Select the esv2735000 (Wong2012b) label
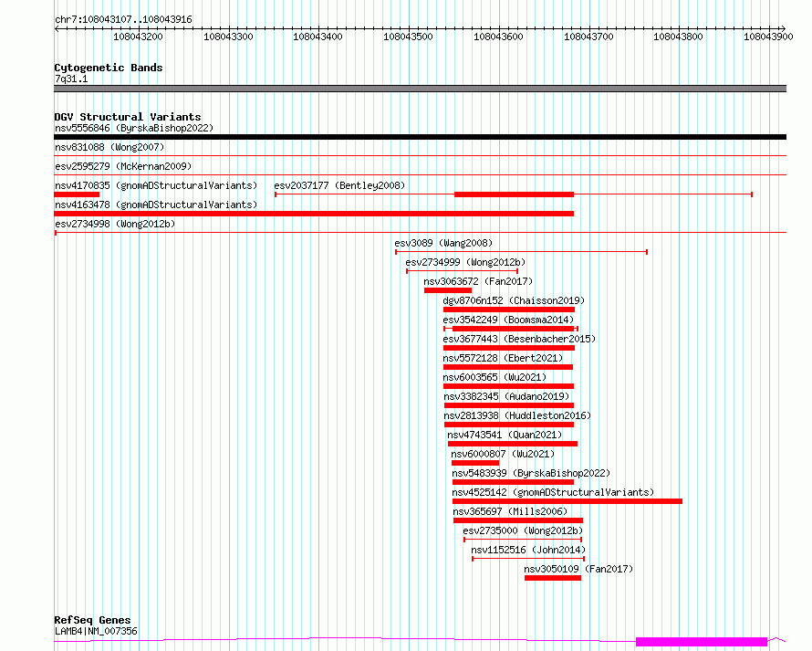The width and height of the screenshot is (812, 651). (523, 530)
